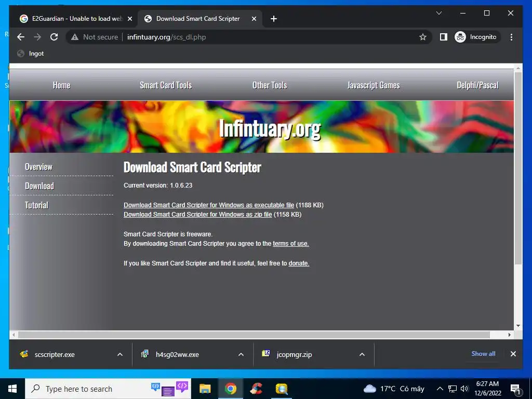Open the magnifier app taskbar icon
Viewport: 532px width, 399px height.
pyautogui.click(x=282, y=389)
